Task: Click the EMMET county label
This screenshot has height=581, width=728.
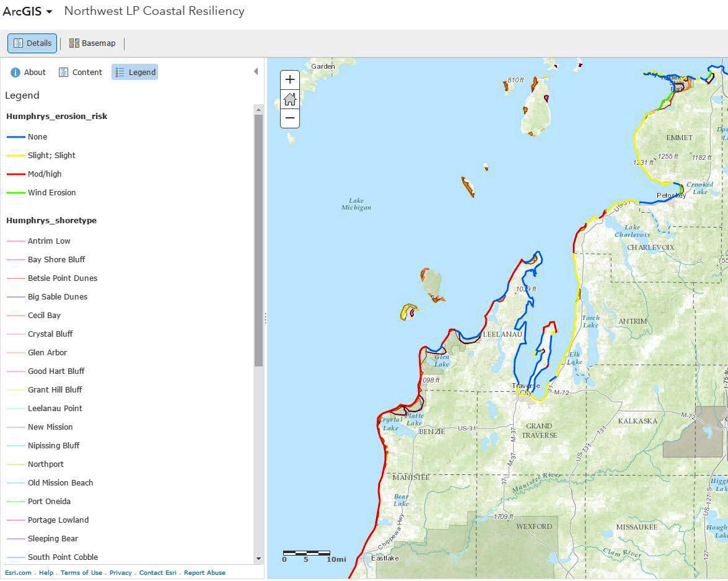Action: click(679, 138)
